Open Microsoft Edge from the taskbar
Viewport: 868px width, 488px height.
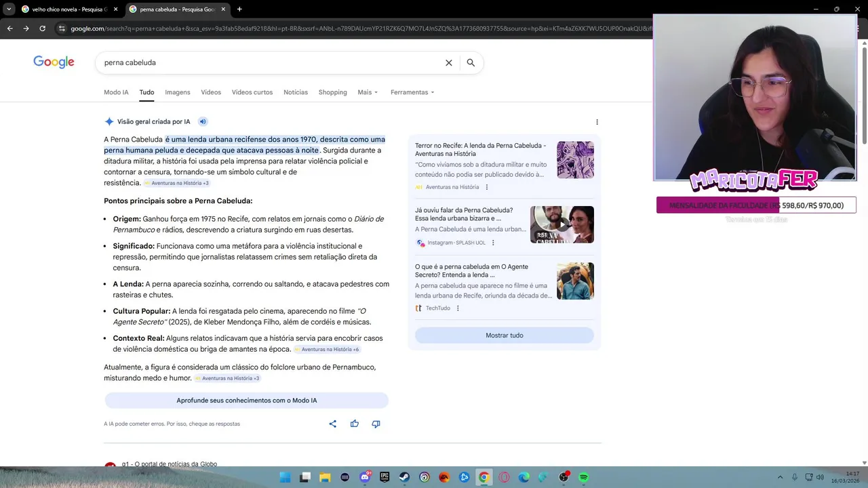coord(524,477)
